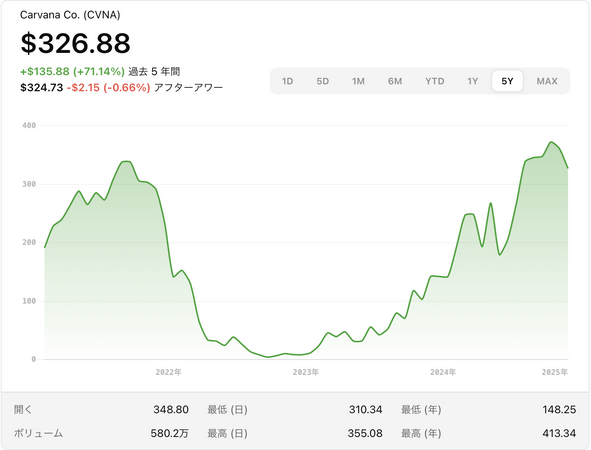591x450 pixels.
Task: Click the volume value 580.2万
Action: click(x=170, y=433)
